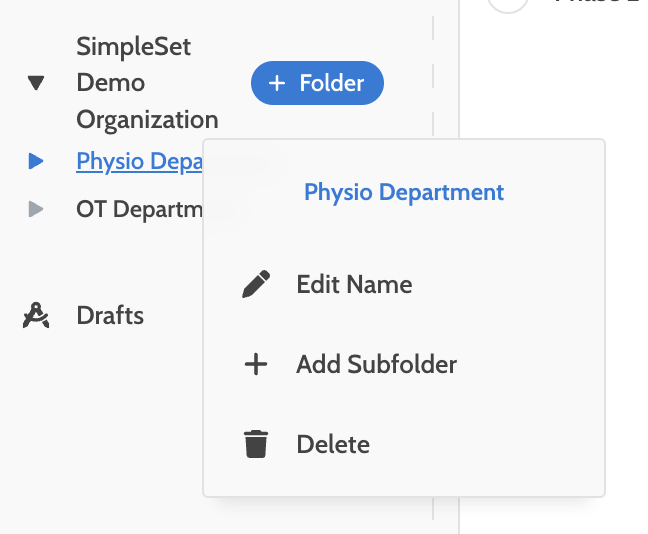648x534 pixels.
Task: Collapse the SimpleSet Demo Organization tree arrow
Action: (36, 83)
